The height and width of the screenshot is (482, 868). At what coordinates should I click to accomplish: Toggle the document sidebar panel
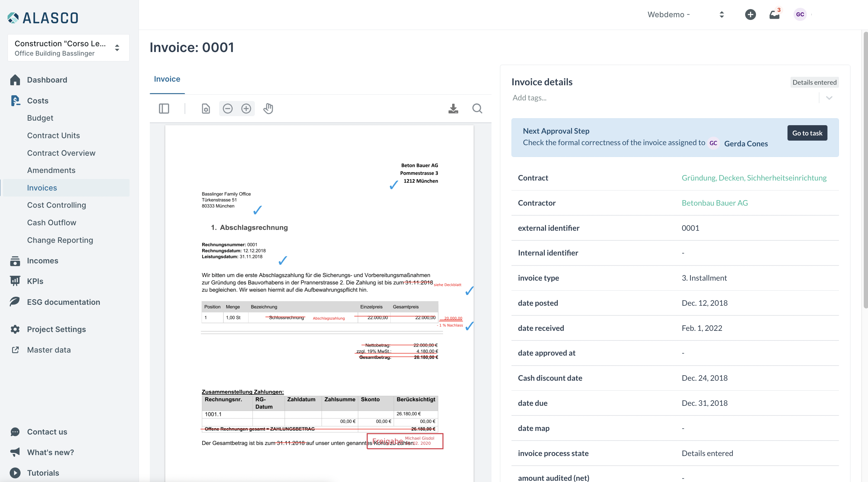tap(164, 109)
